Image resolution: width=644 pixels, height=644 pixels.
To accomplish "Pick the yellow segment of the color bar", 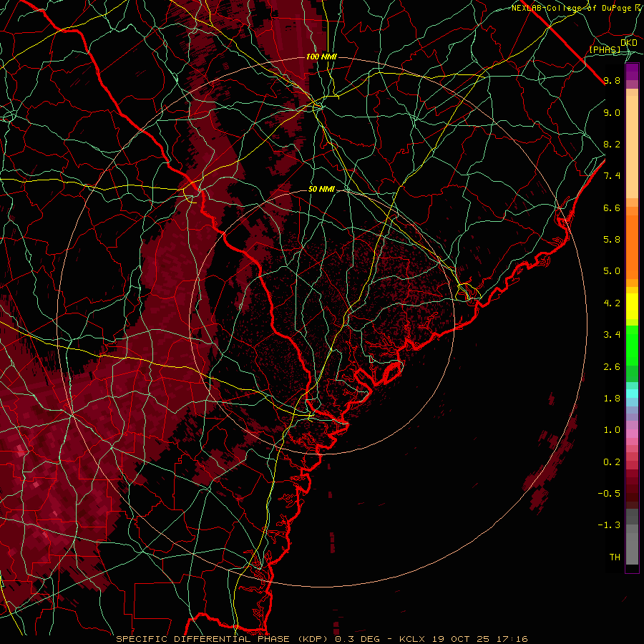I will [x=632, y=306].
